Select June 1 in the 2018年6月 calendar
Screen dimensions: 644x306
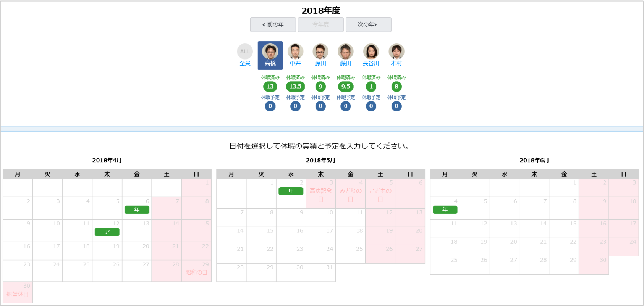(564, 188)
